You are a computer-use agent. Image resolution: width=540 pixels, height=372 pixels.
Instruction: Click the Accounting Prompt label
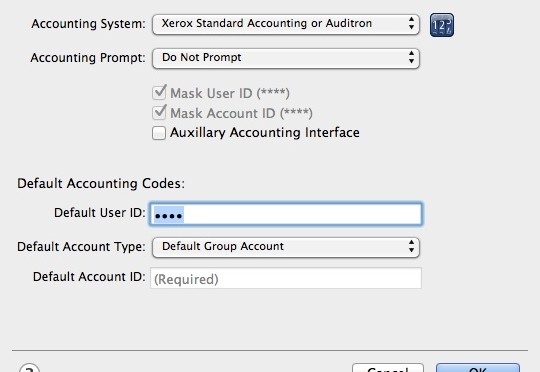[x=88, y=58]
